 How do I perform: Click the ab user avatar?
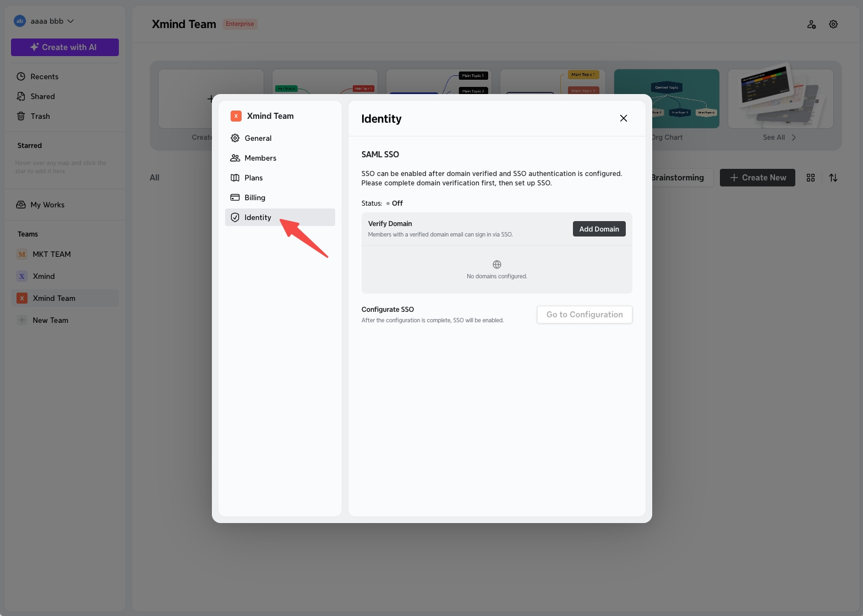tap(20, 21)
